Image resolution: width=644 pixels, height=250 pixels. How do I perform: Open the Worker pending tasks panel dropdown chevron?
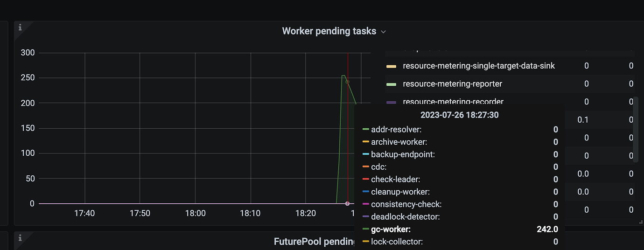pos(384,32)
